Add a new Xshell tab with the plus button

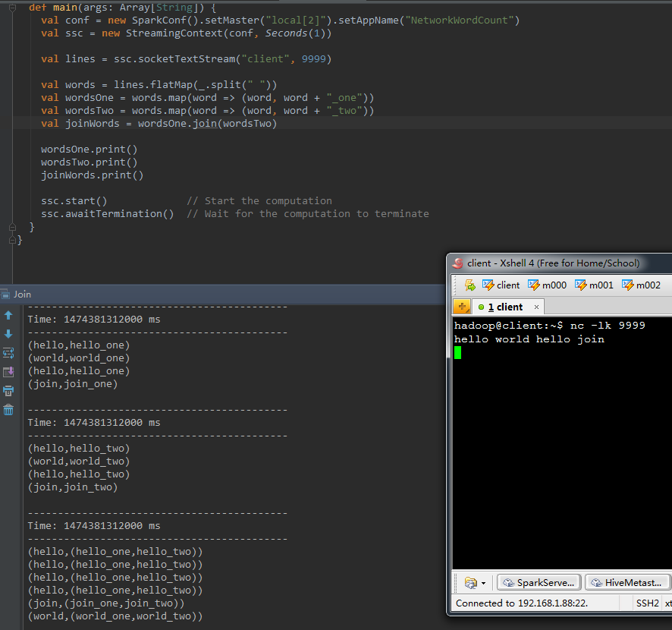[x=462, y=307]
